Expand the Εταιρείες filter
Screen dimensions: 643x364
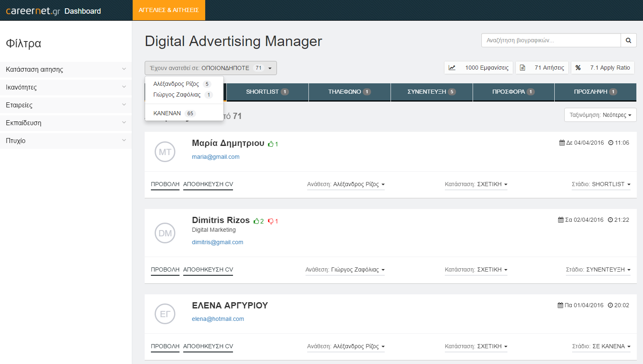pos(66,105)
